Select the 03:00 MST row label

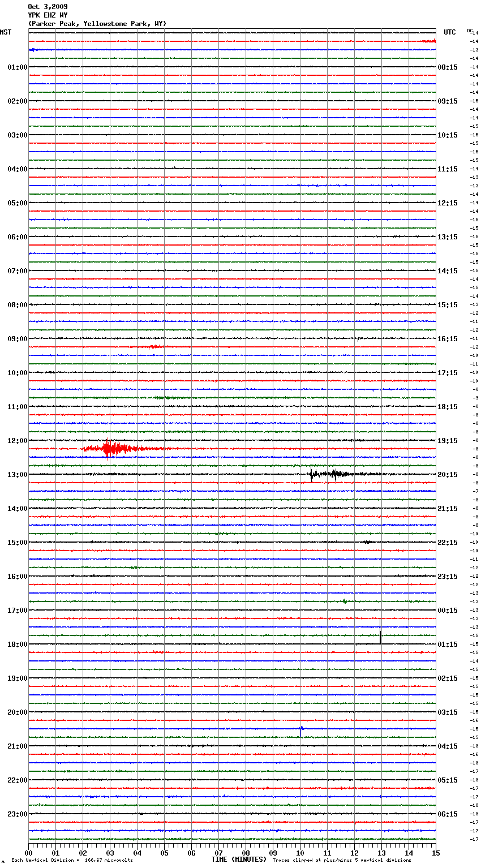[x=17, y=135]
